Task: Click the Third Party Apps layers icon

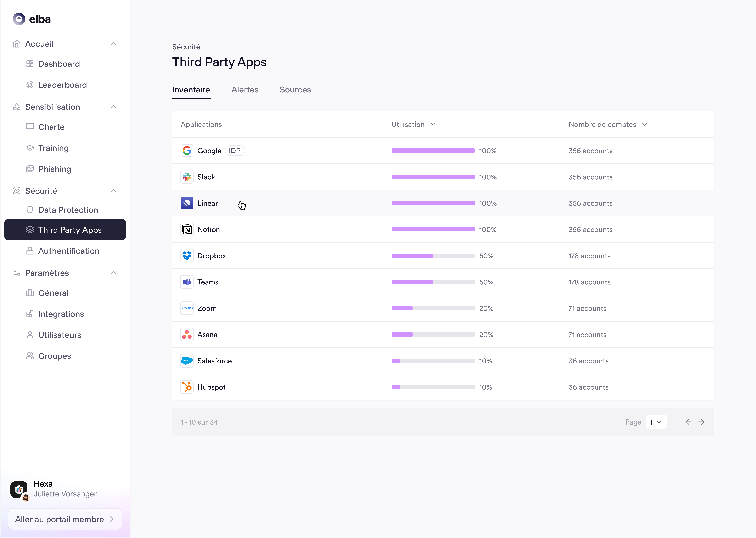Action: coord(30,230)
